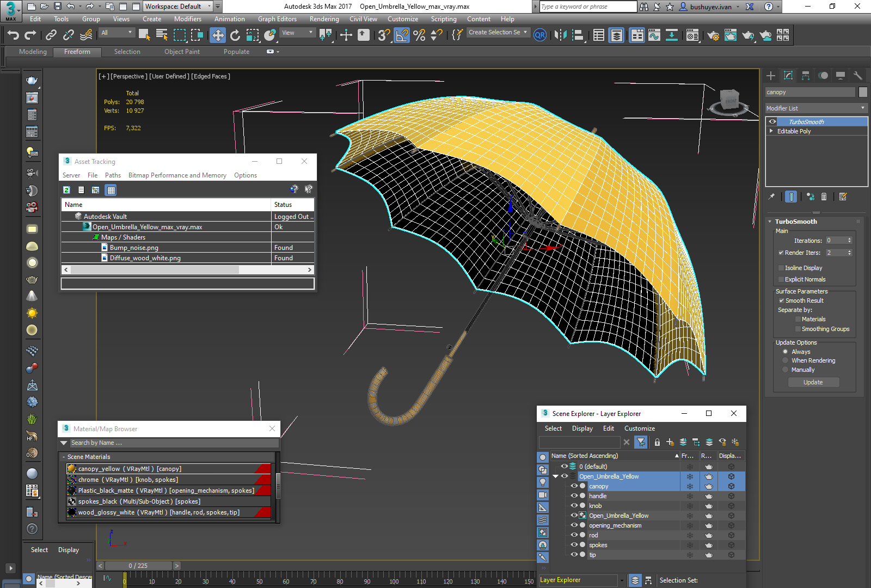Viewport: 871px width, 588px height.
Task: Switch to the Object Paint ribbon tab
Action: [x=182, y=52]
